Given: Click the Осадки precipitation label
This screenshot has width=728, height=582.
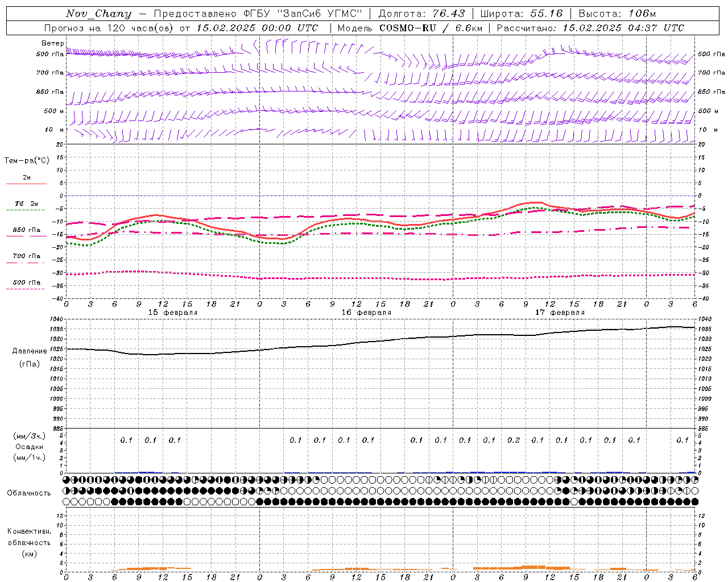Looking at the screenshot, I should [30, 447].
